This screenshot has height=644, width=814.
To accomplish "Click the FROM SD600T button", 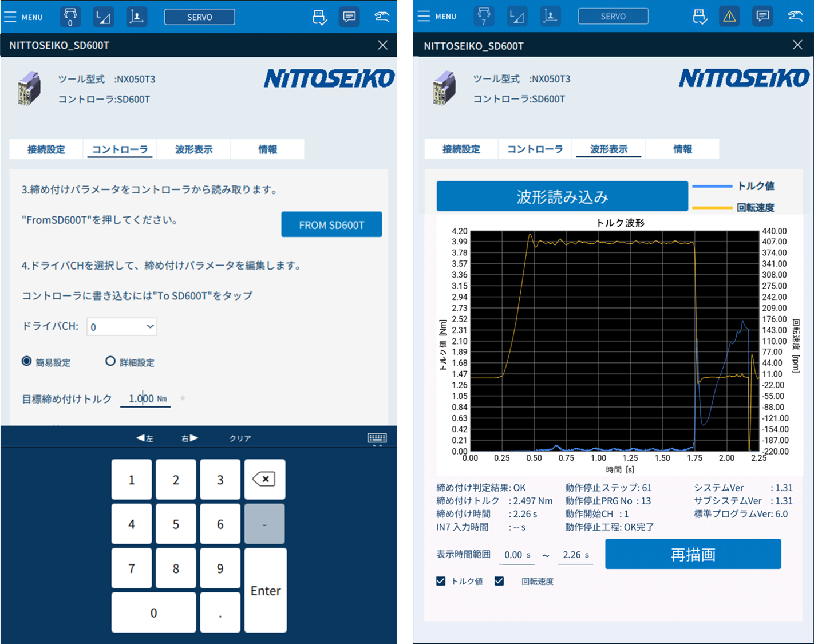I will 332,224.
